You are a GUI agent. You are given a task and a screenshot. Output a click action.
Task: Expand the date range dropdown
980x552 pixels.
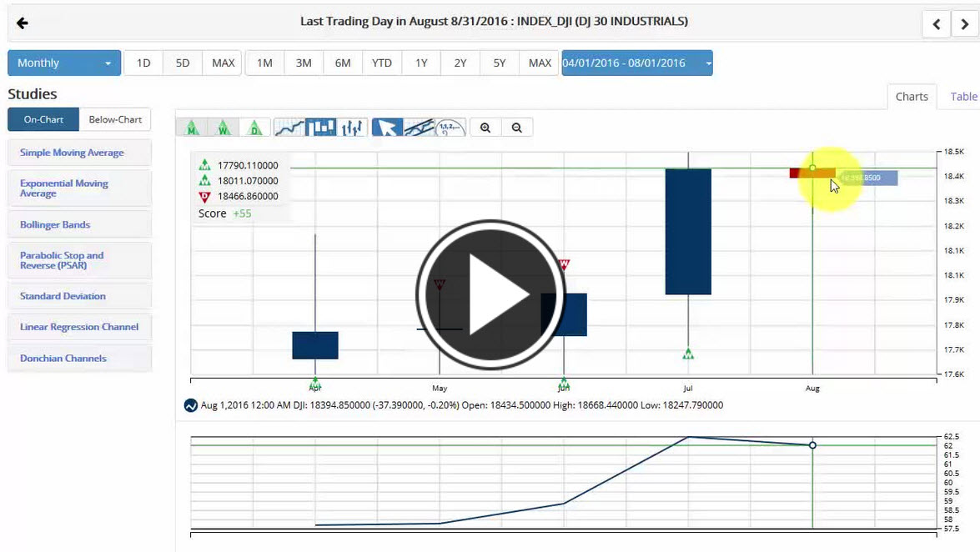point(708,63)
